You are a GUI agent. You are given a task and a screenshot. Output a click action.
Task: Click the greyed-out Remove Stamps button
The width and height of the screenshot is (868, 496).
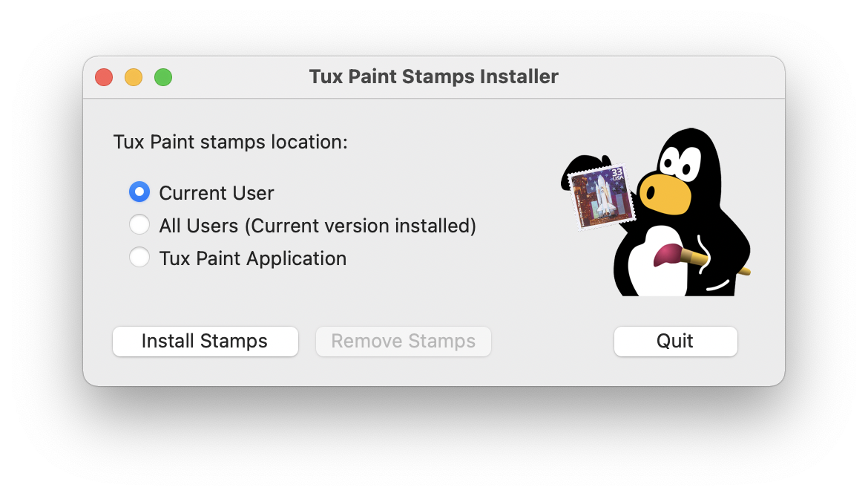(403, 341)
